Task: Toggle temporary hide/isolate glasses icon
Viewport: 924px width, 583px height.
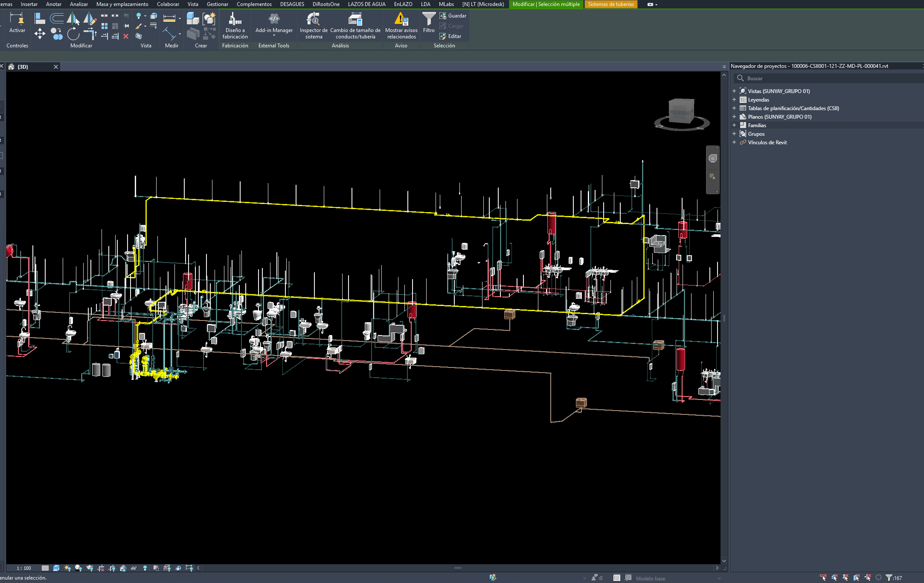Action: coord(134,568)
